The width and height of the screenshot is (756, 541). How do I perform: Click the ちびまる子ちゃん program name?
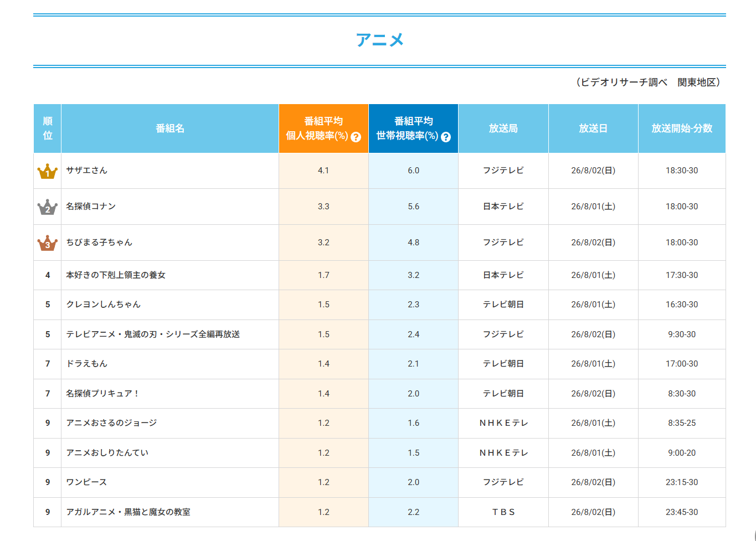point(99,243)
